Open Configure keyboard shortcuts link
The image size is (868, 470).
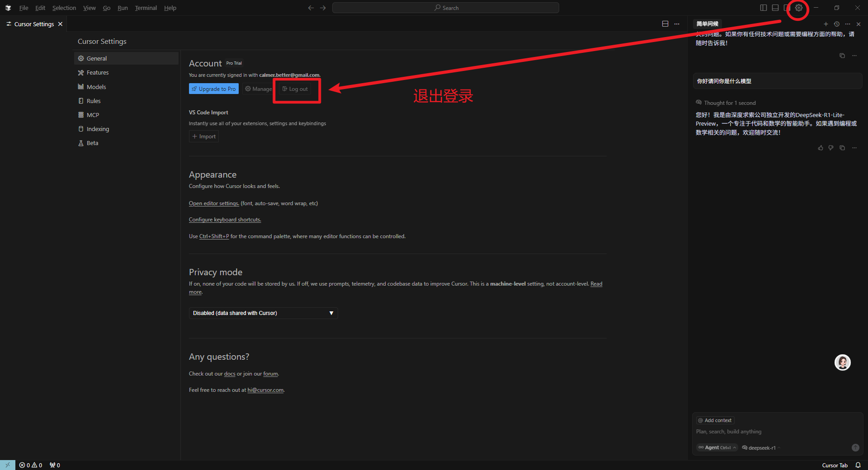(225, 220)
